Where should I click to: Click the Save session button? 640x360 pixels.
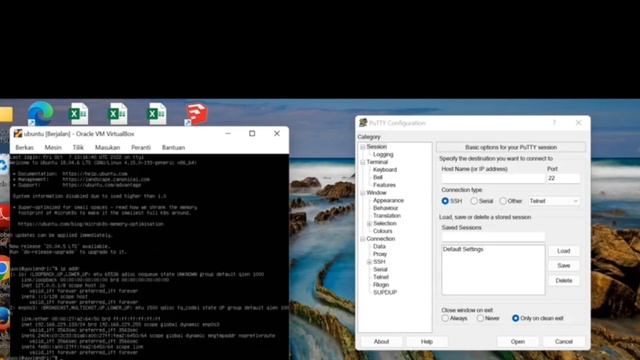pos(564,265)
